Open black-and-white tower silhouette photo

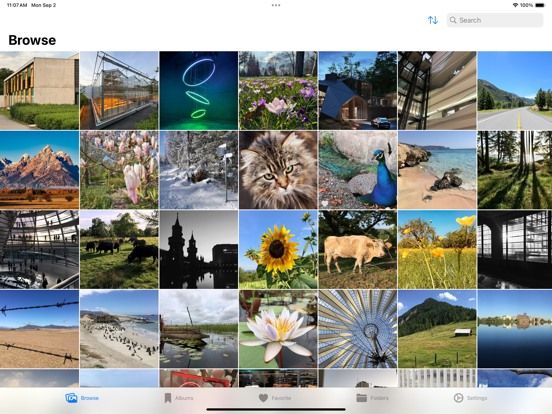coord(199,250)
